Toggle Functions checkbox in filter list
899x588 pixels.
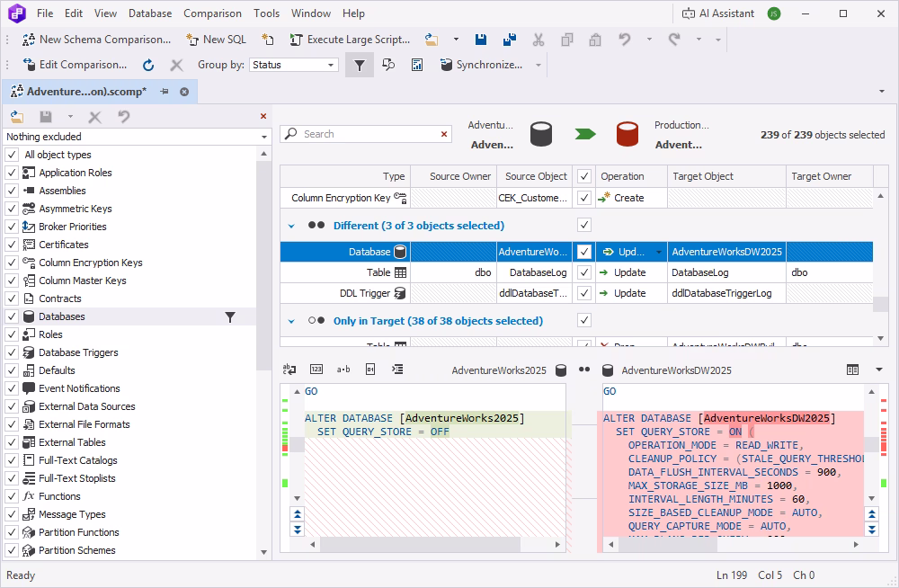(12, 496)
